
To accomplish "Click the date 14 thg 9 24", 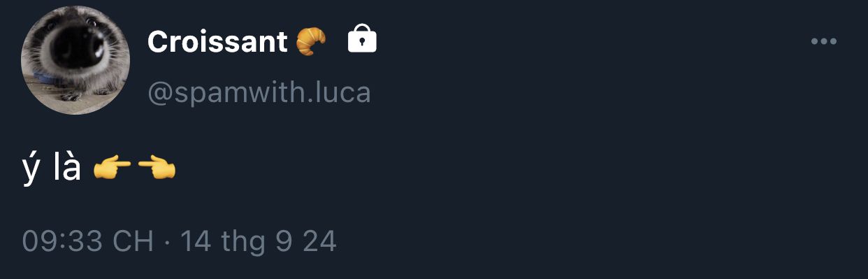I will point(259,241).
